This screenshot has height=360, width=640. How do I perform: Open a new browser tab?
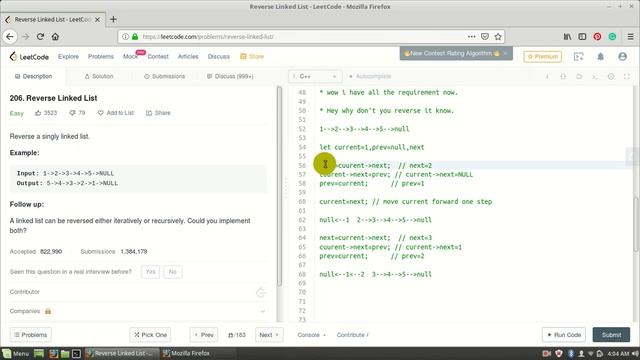[113, 19]
